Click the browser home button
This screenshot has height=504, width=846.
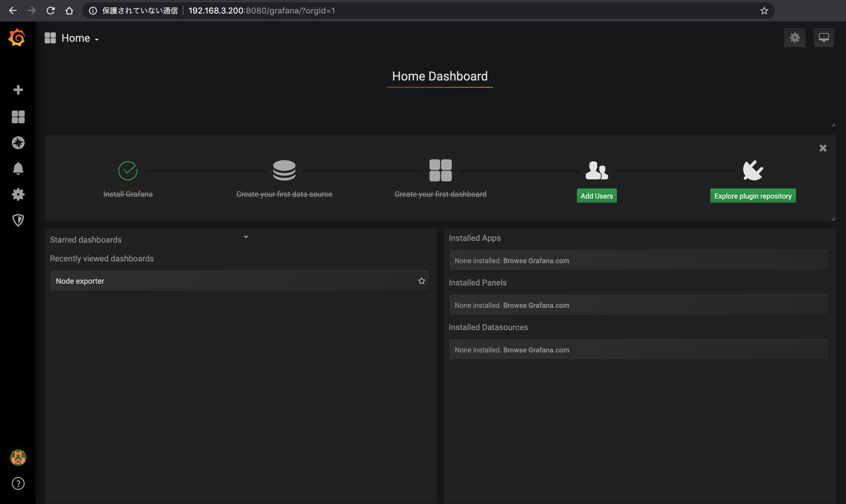(69, 11)
